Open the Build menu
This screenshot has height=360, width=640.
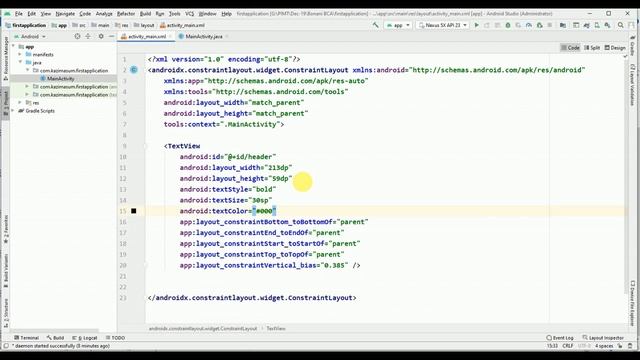(x=145, y=13)
